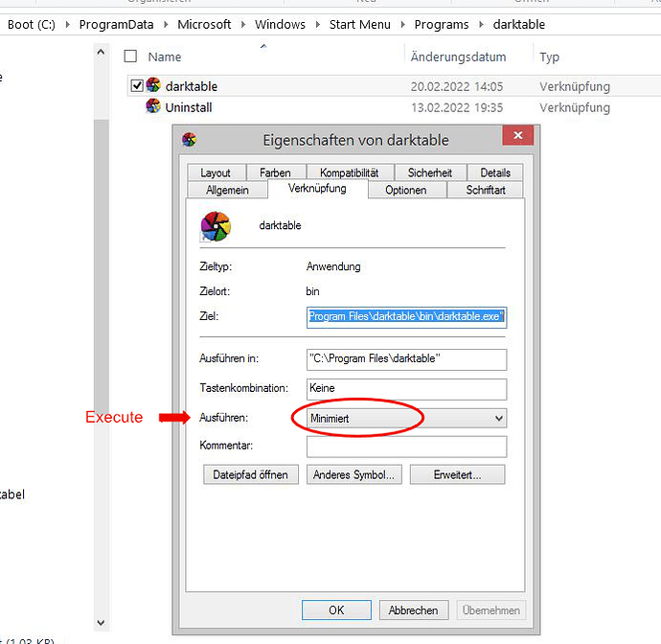Expand breadcrumb arrow after Windows

click(318, 25)
